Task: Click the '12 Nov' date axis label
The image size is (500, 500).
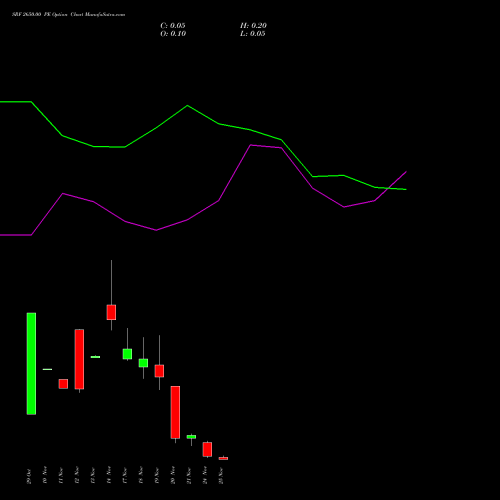Action: [x=77, y=475]
